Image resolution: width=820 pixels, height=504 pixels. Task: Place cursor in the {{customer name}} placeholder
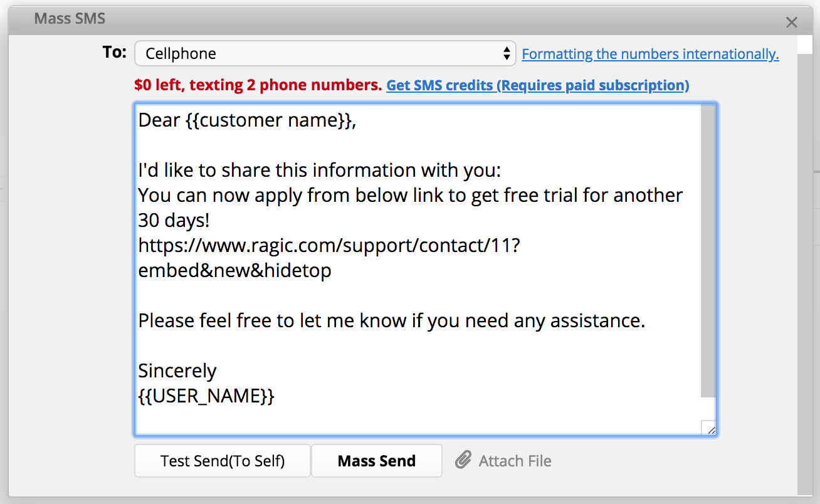click(268, 120)
